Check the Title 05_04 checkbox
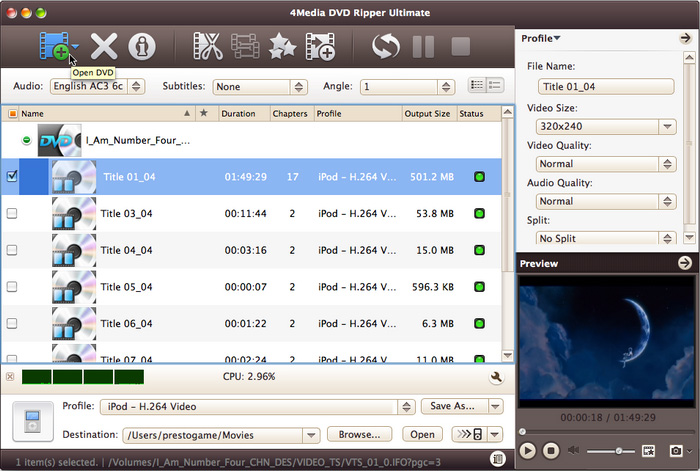Screen dimensions: 700x471 coord(12,287)
